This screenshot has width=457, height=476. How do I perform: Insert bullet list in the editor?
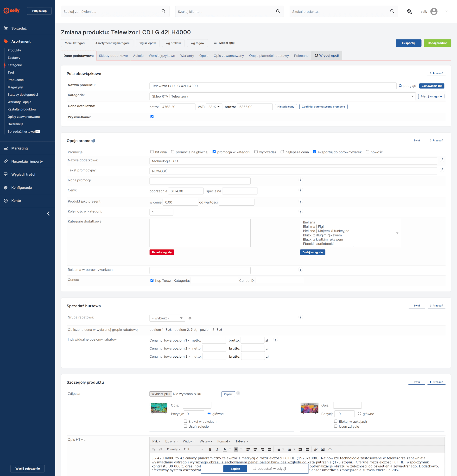click(278, 449)
